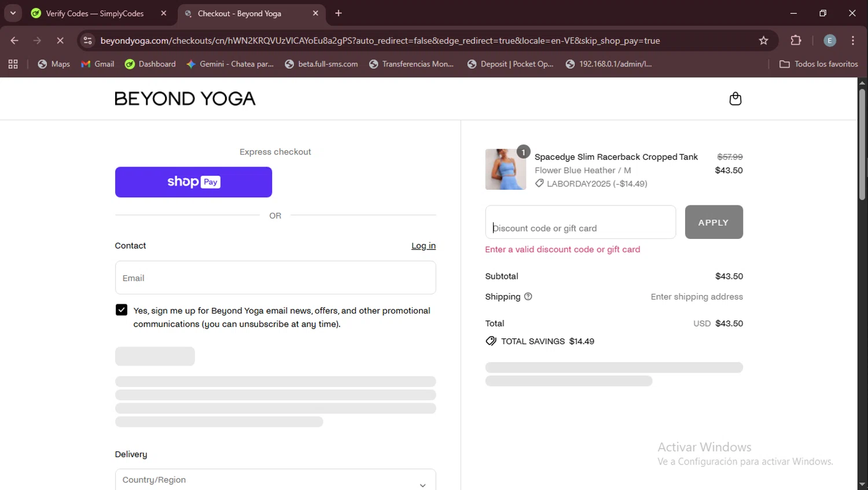Click the Beyond Yoga logo
The height and width of the screenshot is (490, 868).
click(185, 99)
